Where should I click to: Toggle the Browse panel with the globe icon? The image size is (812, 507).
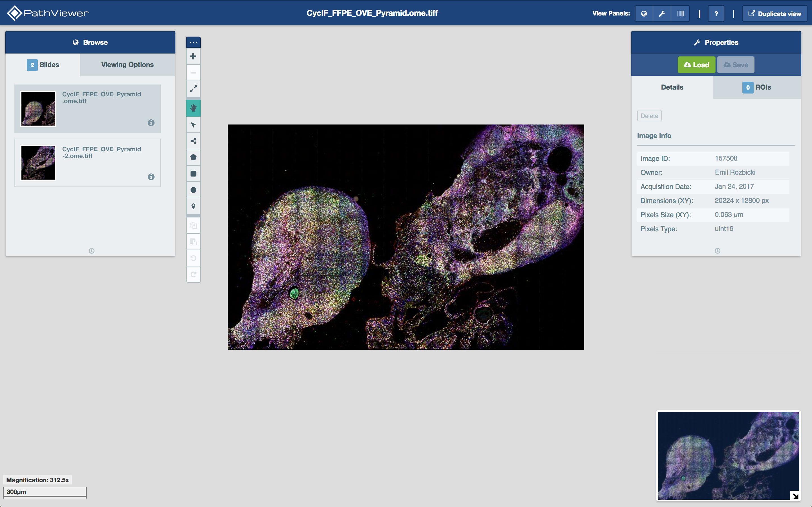pyautogui.click(x=644, y=14)
